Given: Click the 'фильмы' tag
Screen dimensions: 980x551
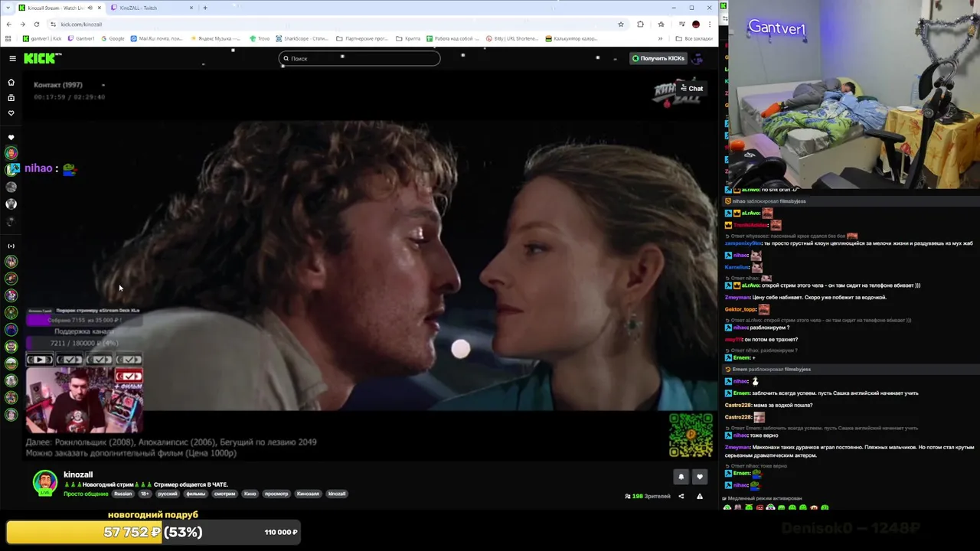Looking at the screenshot, I should pos(196,494).
